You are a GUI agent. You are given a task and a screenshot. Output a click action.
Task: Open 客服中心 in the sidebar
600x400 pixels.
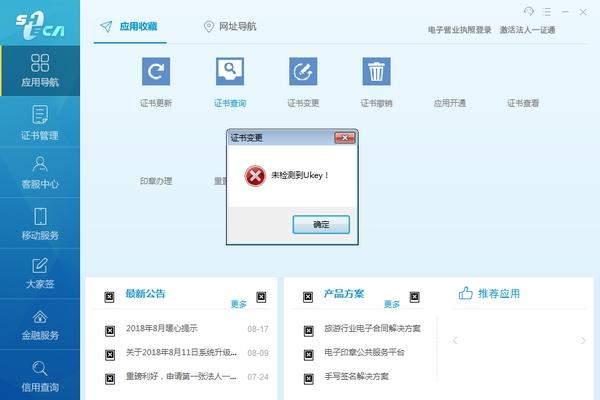pyautogui.click(x=40, y=173)
